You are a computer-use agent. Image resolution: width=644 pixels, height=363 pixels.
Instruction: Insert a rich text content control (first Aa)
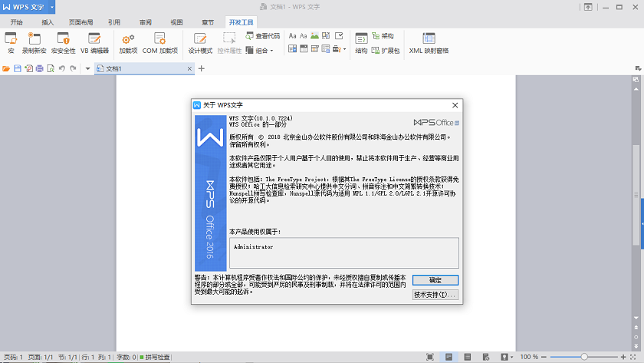292,36
